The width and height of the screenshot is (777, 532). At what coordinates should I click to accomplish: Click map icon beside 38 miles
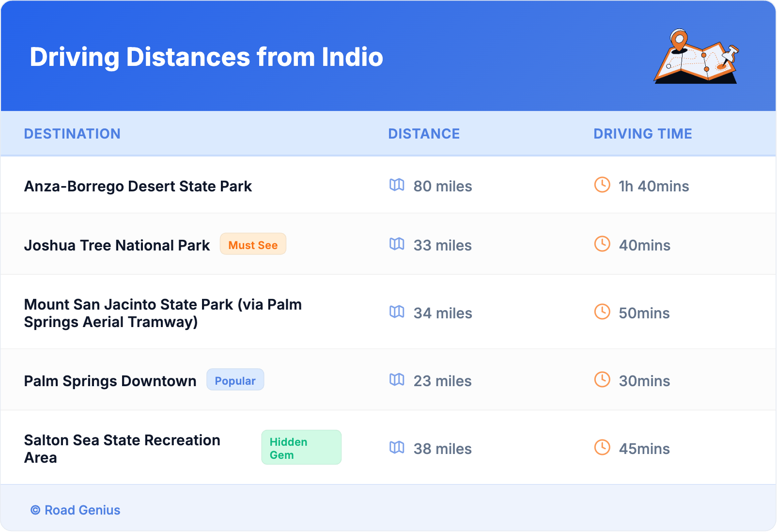click(x=397, y=448)
